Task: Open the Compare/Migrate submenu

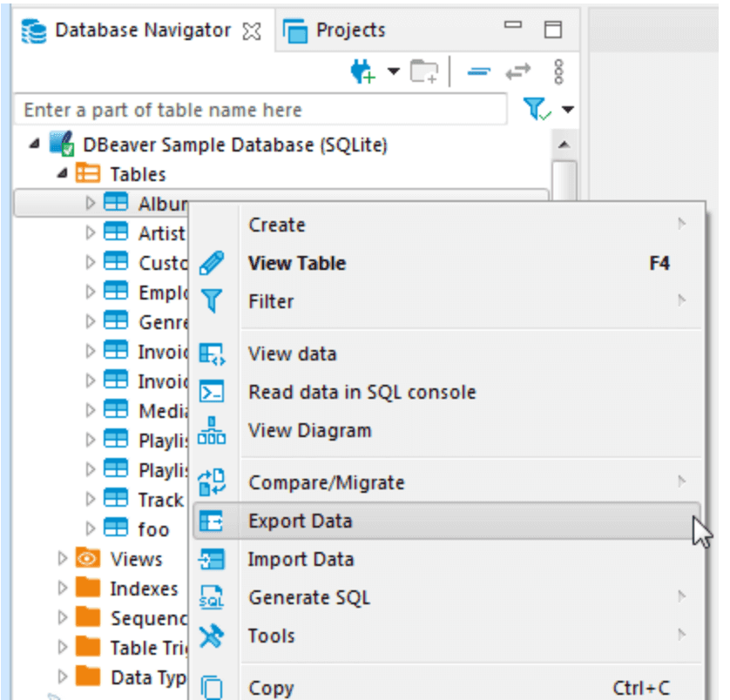Action: click(447, 482)
